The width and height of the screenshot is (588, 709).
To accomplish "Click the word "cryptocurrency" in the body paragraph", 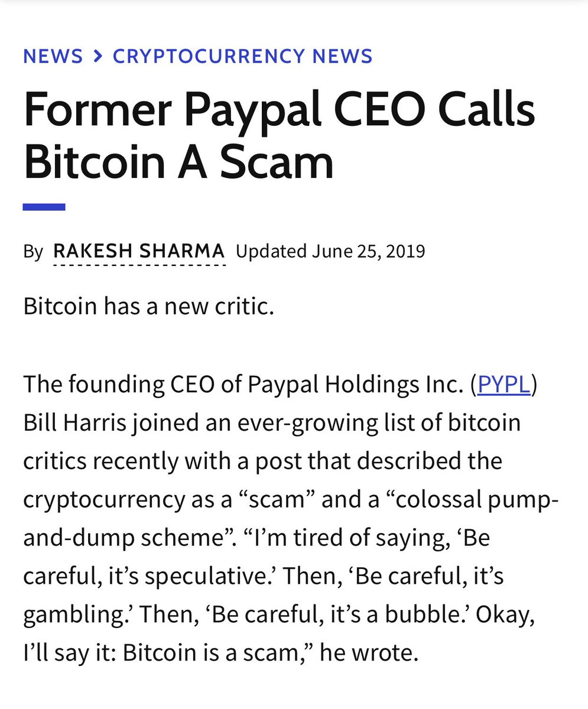I will (103, 499).
